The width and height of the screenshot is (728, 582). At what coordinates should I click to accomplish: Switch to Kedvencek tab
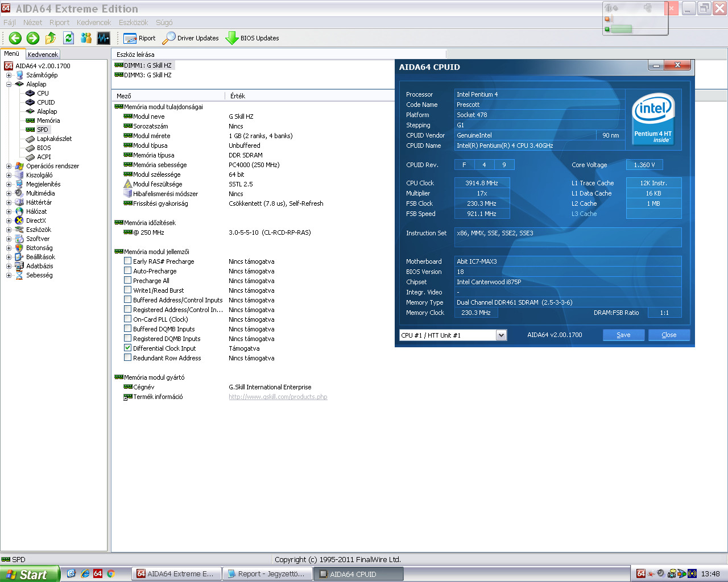coord(43,55)
